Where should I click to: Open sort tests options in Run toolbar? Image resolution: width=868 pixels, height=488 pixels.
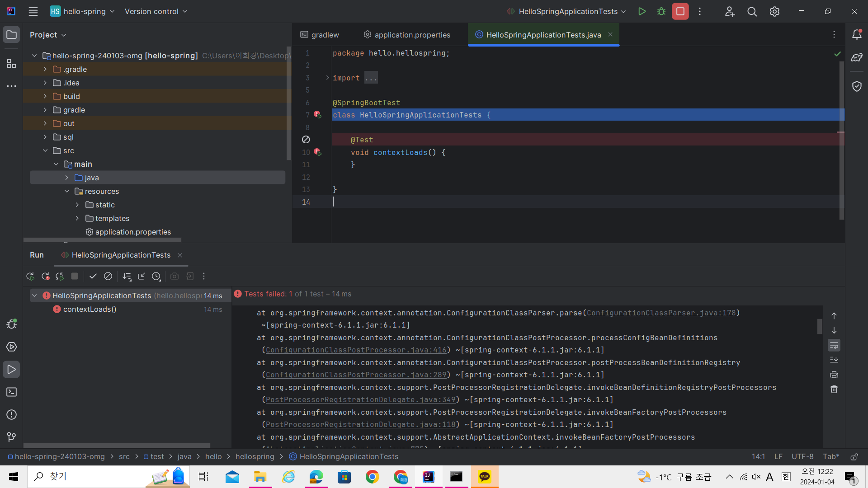[127, 276]
